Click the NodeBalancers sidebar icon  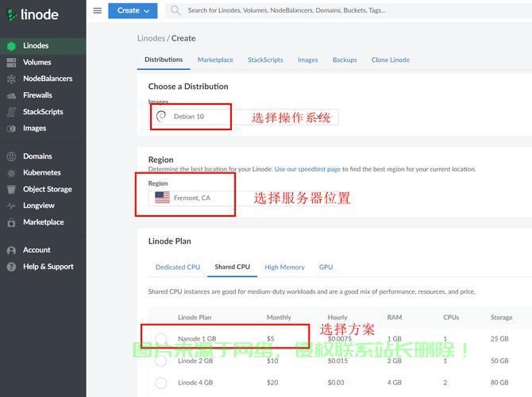tap(11, 79)
